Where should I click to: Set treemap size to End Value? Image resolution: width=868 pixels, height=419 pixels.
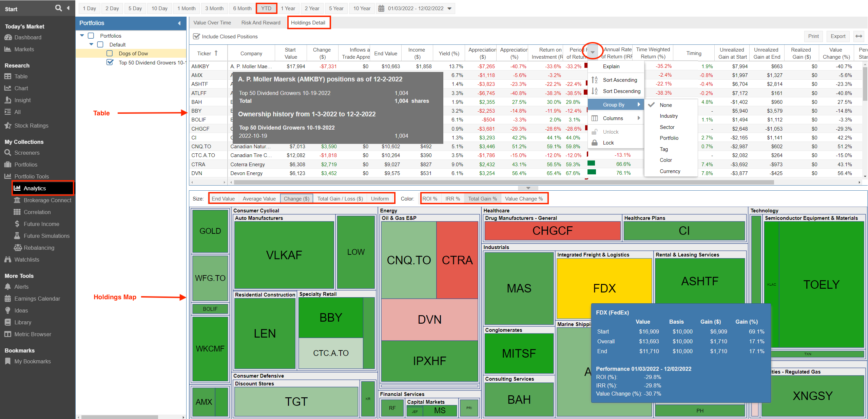223,199
